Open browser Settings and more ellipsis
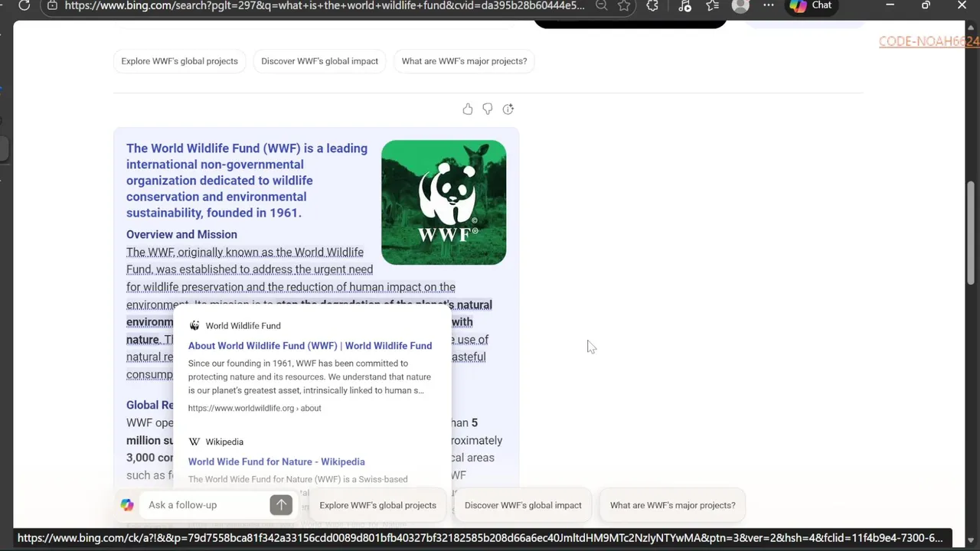This screenshot has height=551, width=980. 769,5
